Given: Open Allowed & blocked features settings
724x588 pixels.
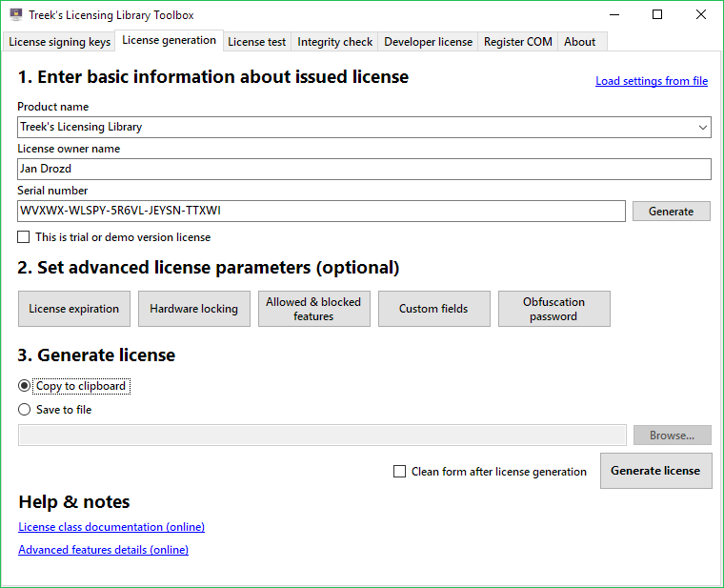Looking at the screenshot, I should tap(314, 309).
